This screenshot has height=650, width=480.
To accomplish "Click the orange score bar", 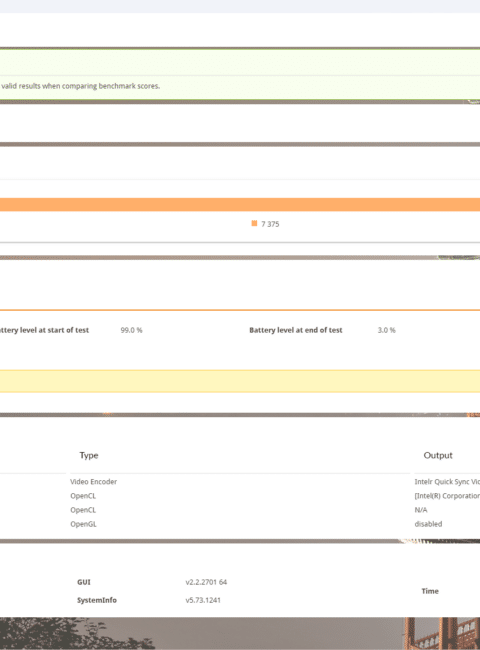I will (x=240, y=205).
